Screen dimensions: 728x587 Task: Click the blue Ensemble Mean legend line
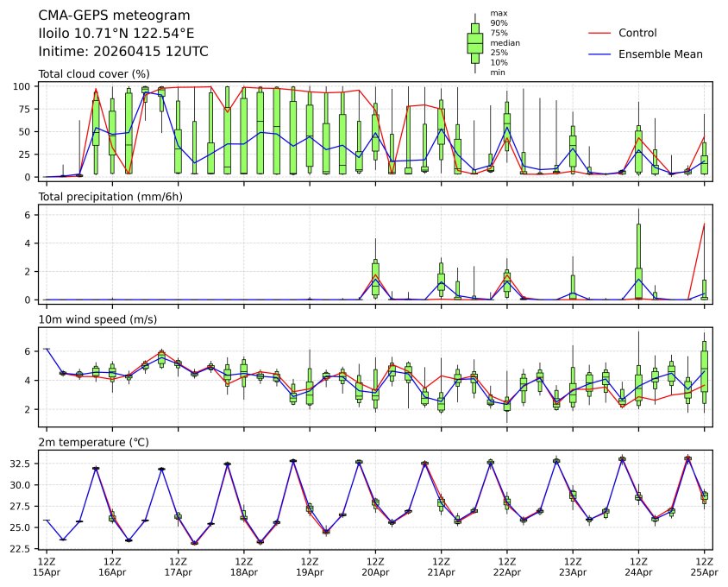(599, 54)
